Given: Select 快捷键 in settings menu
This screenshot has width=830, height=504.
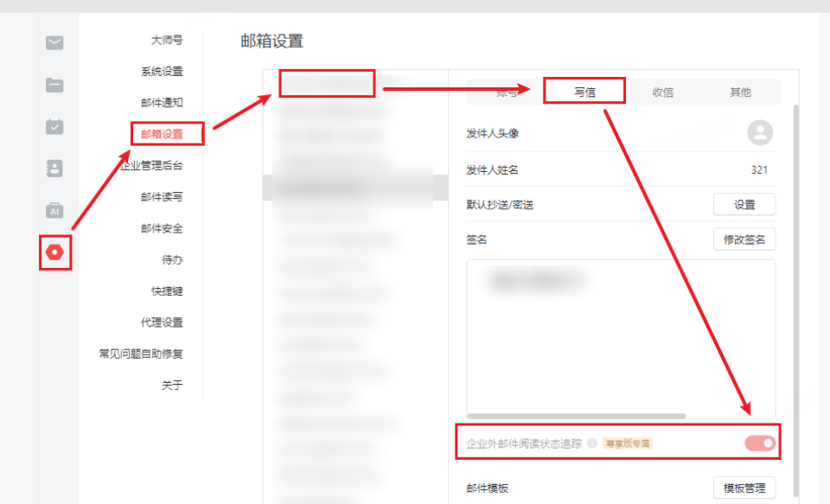Looking at the screenshot, I should click(167, 291).
